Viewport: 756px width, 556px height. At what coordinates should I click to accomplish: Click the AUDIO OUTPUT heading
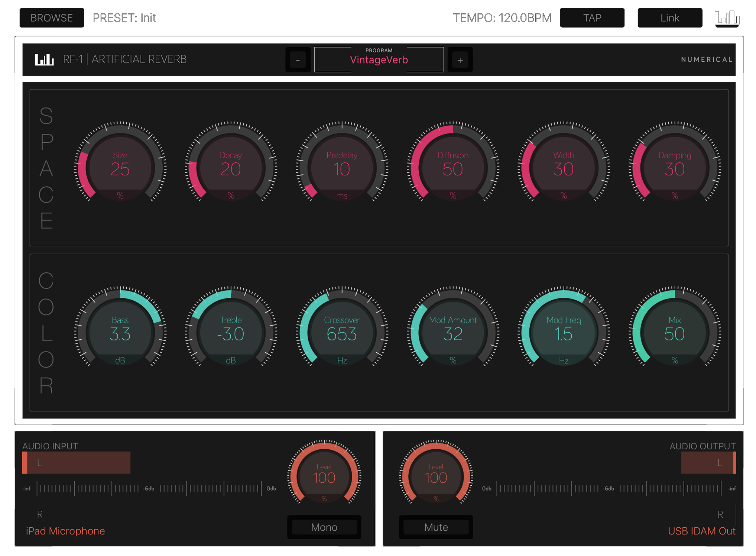703,446
